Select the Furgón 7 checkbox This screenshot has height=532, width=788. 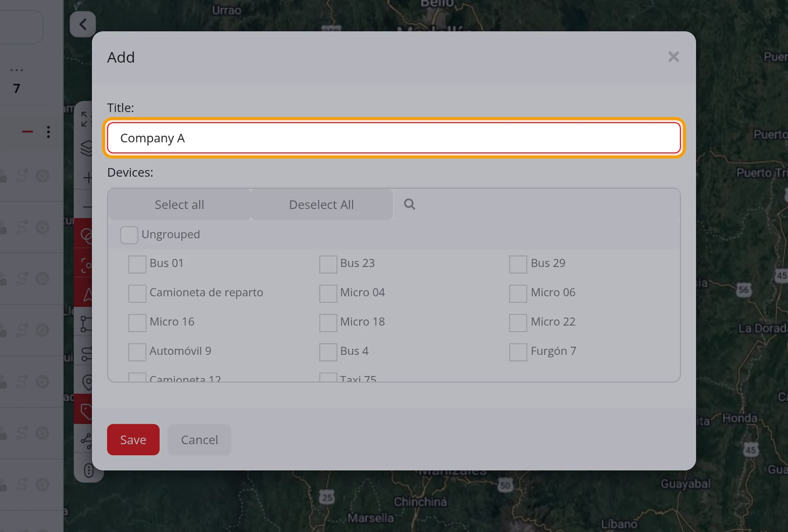518,351
